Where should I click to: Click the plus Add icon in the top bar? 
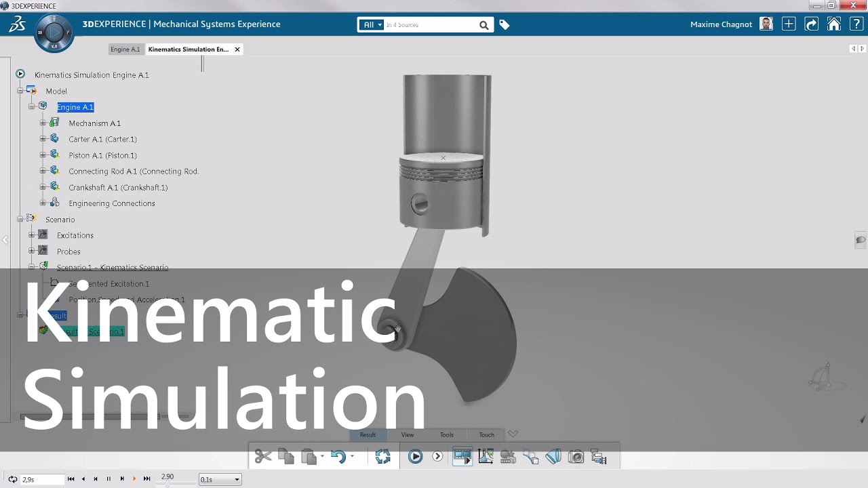(789, 24)
